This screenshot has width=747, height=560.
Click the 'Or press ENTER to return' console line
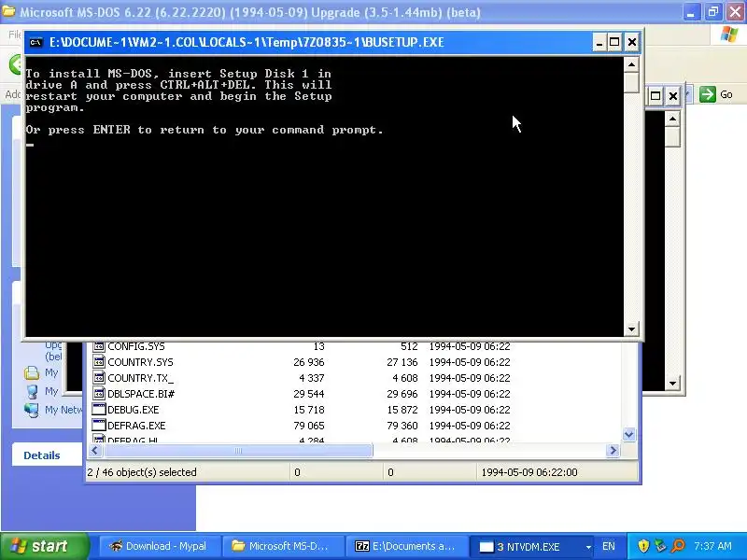click(x=204, y=130)
